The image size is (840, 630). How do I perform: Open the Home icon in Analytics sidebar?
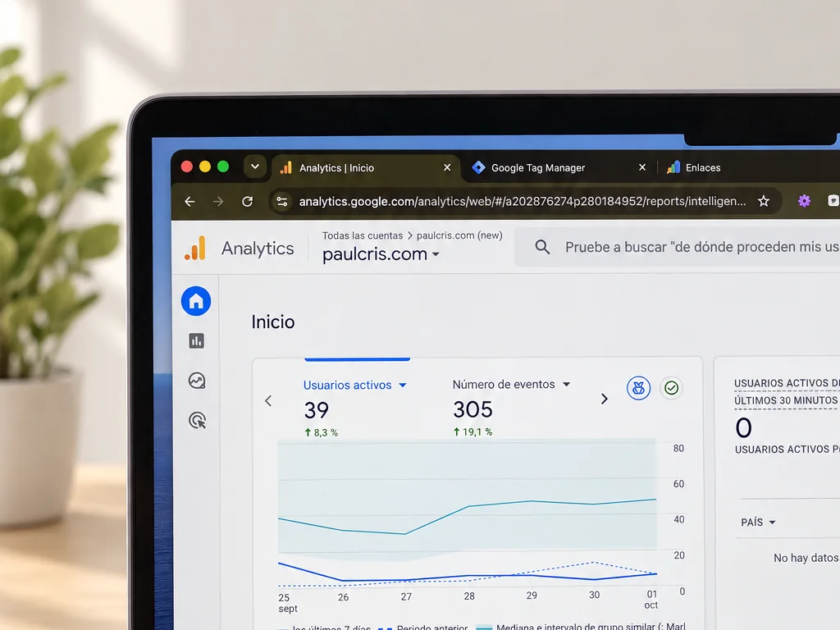click(x=196, y=301)
